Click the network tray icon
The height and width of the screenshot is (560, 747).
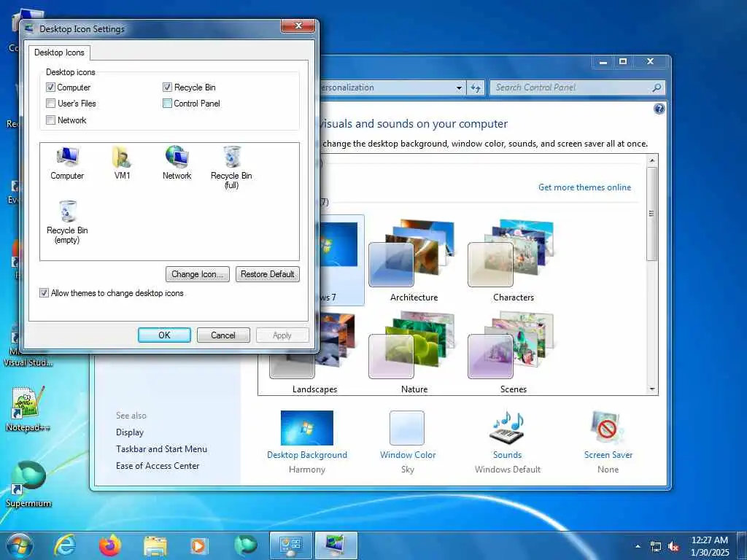[x=656, y=547]
